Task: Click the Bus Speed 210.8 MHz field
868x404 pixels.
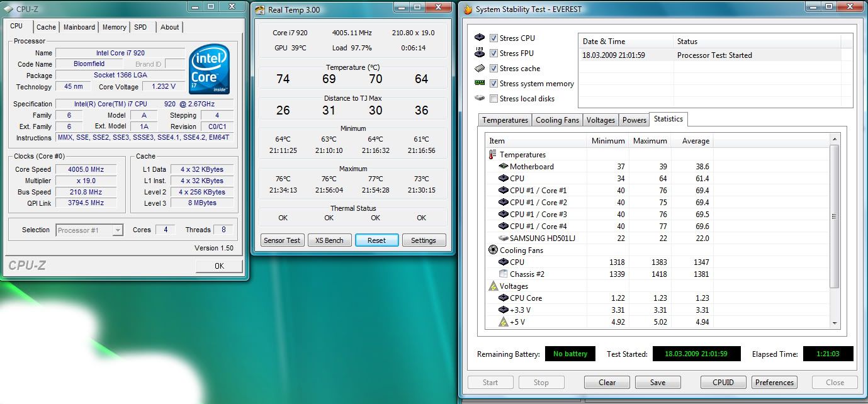Action: pos(86,192)
